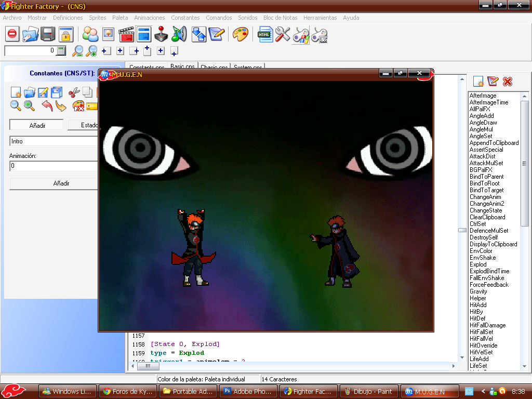Viewport: 532px width, 399px height.
Task: Click the search magnifier in Constantes panel
Action: coord(15,106)
